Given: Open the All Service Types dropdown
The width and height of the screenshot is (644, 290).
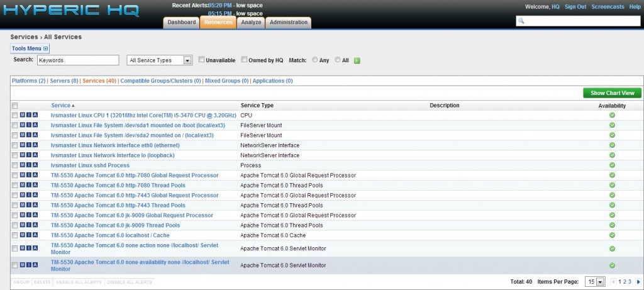Looking at the screenshot, I should tap(159, 60).
